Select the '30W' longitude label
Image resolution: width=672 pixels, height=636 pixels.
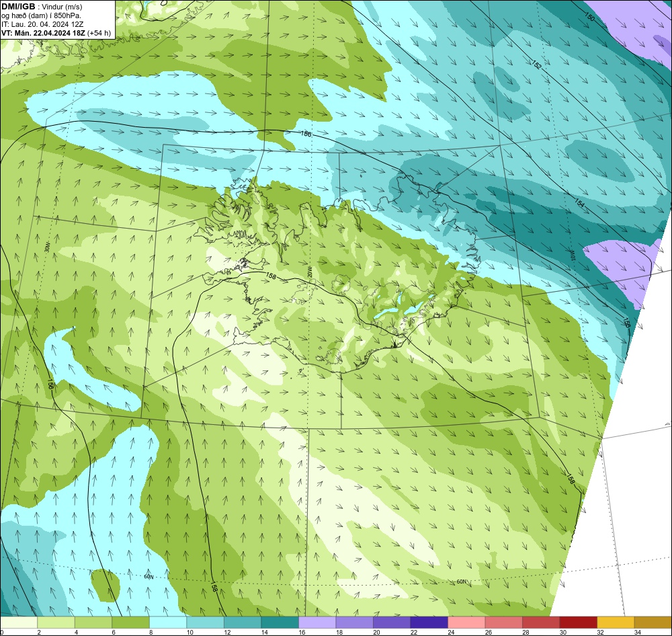click(x=47, y=248)
